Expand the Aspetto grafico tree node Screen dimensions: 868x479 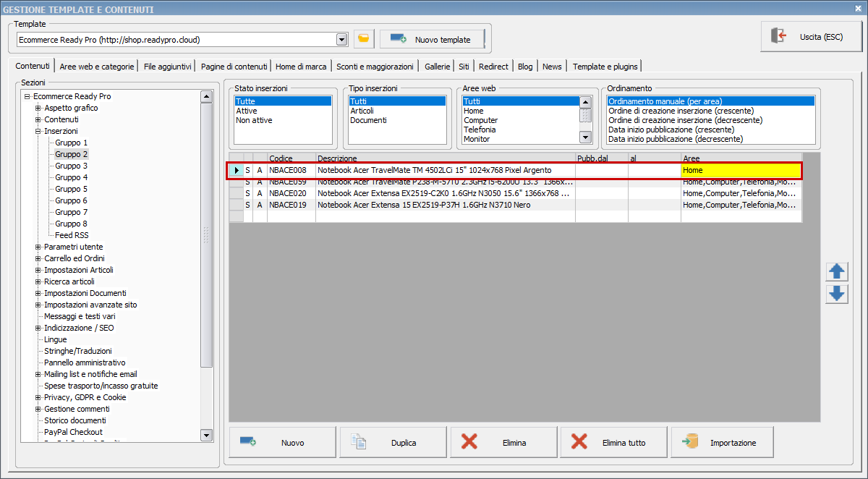(38, 108)
